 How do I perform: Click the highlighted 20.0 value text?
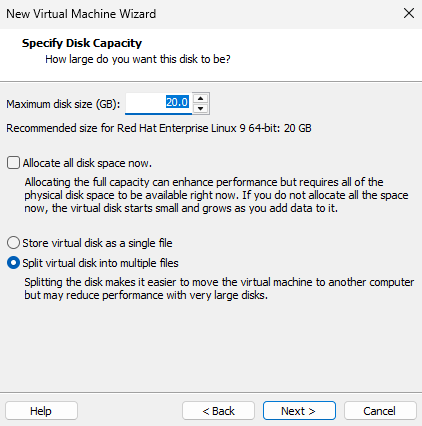177,102
